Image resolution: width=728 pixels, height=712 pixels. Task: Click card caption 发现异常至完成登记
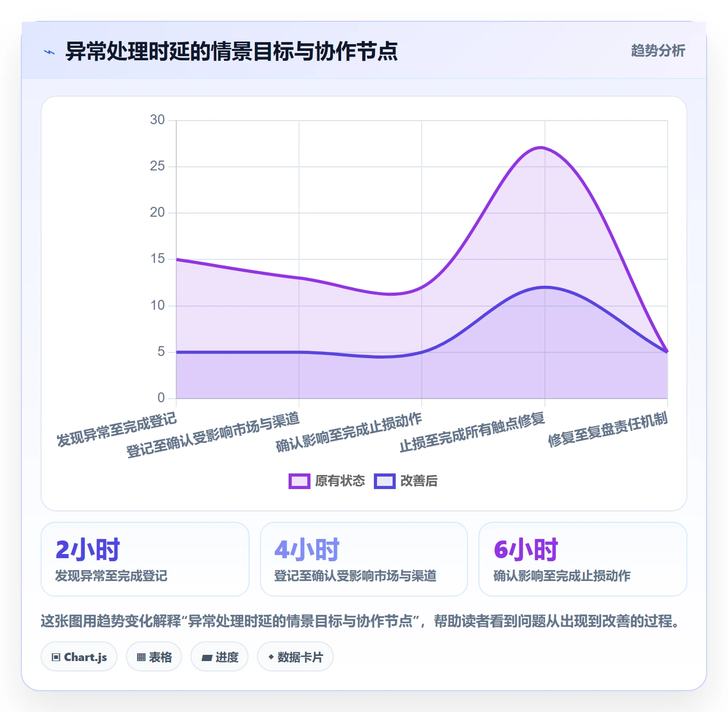pos(111,576)
